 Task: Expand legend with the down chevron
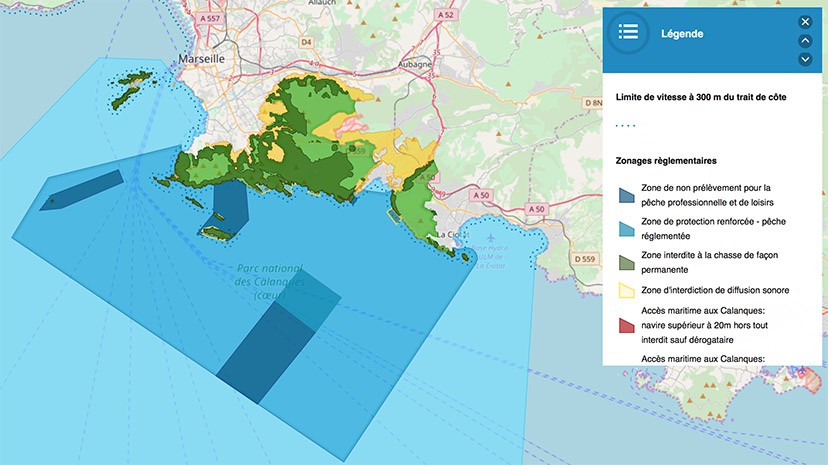click(805, 59)
